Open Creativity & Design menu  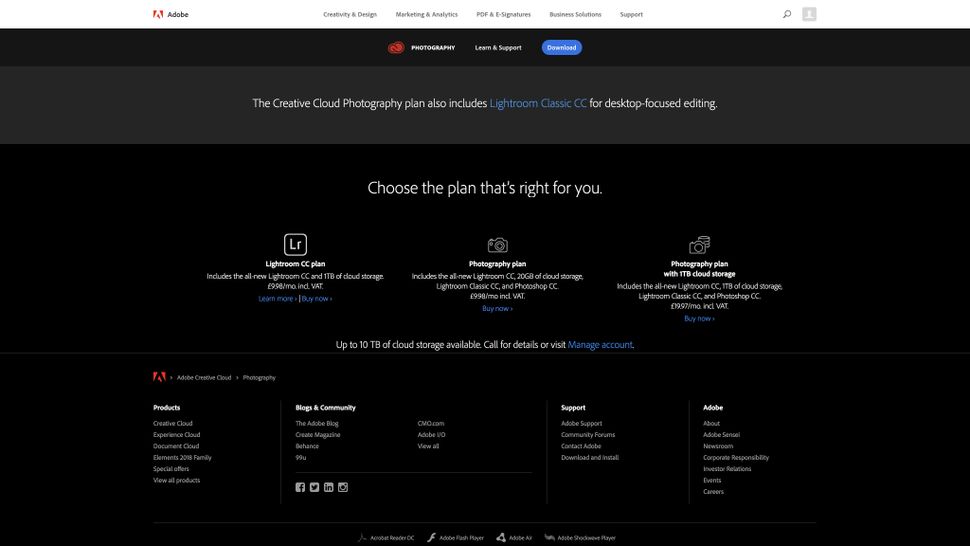click(x=350, y=14)
